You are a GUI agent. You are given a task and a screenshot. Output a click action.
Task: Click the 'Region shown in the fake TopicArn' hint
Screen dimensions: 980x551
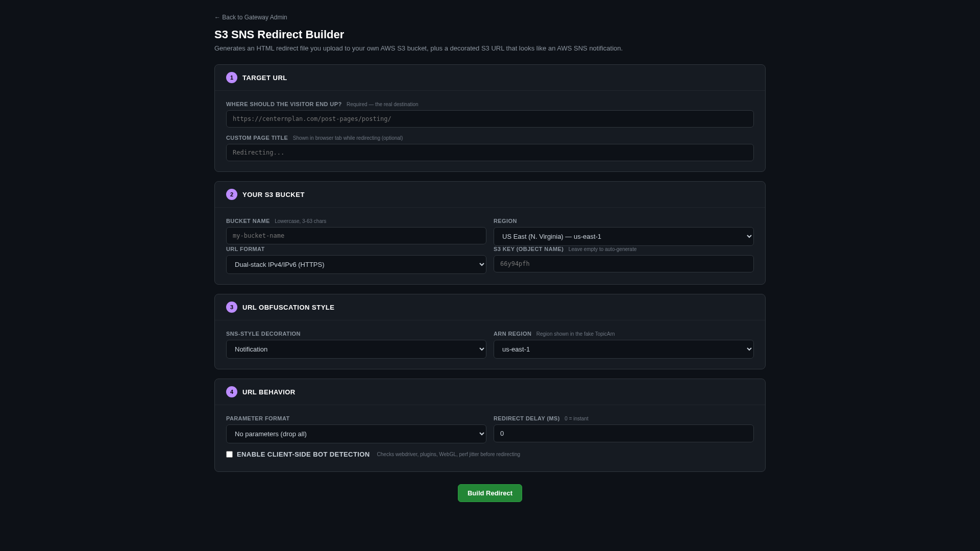click(x=575, y=334)
